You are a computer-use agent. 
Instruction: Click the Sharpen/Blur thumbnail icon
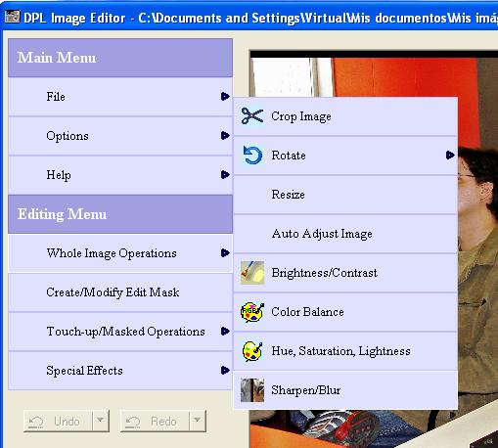click(252, 390)
